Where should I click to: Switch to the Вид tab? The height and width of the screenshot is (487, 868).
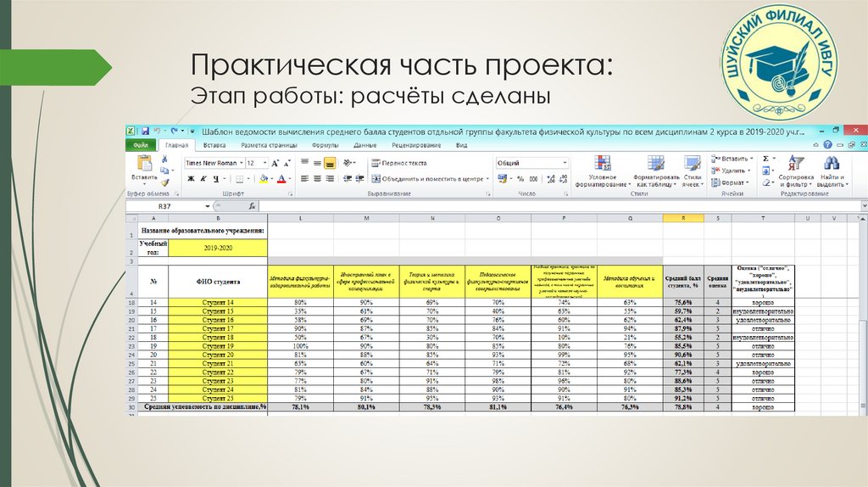[461, 145]
